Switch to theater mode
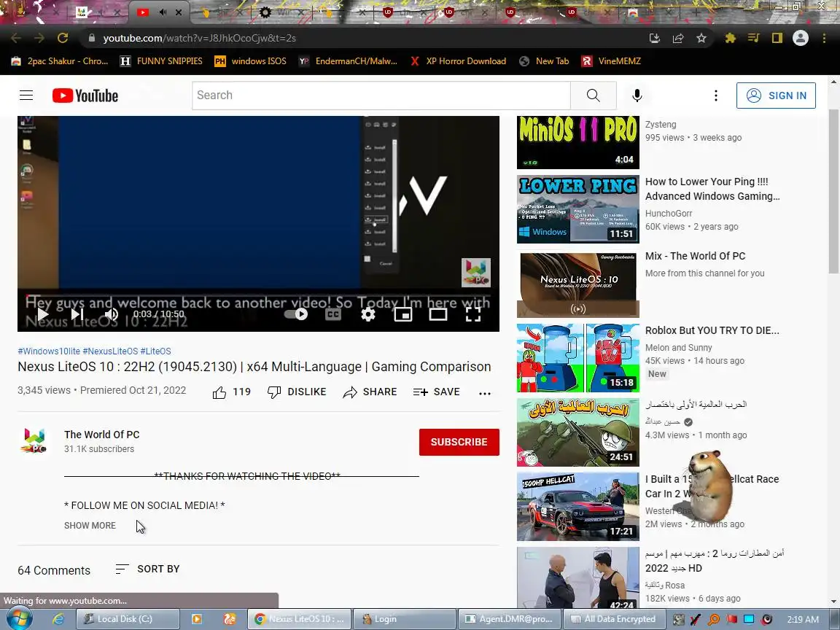This screenshot has height=630, width=840. pyautogui.click(x=437, y=314)
